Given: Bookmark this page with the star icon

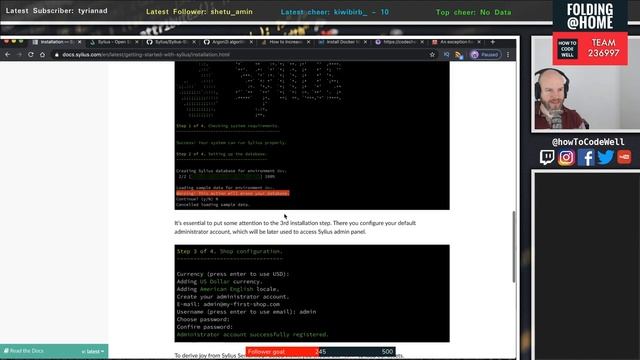Looking at the screenshot, I should click(432, 54).
